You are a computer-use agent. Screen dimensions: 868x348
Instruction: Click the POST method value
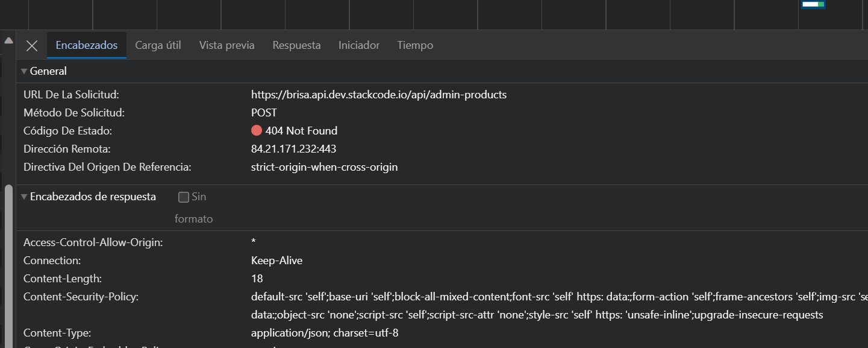click(x=264, y=113)
